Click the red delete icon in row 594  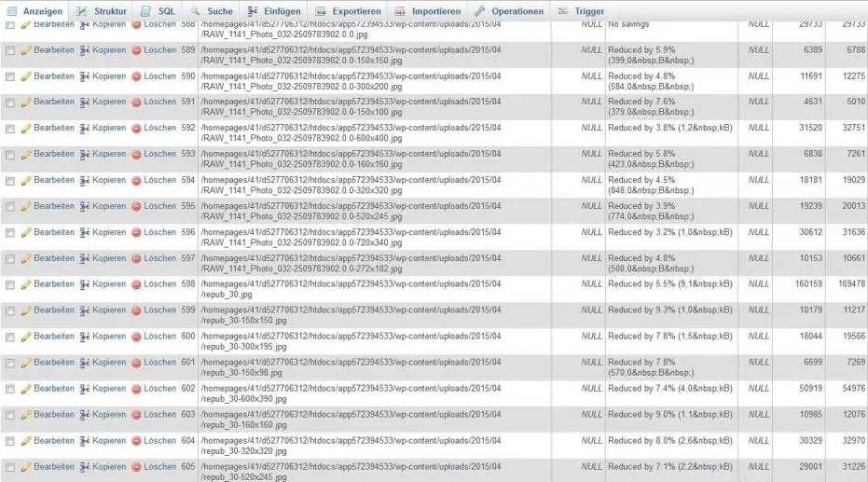[x=137, y=181]
